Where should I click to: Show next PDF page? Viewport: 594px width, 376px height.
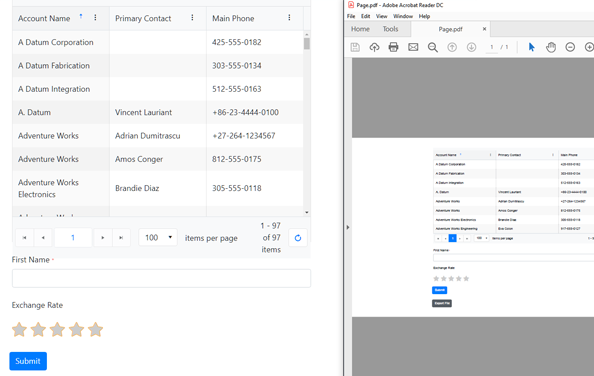[x=471, y=47]
